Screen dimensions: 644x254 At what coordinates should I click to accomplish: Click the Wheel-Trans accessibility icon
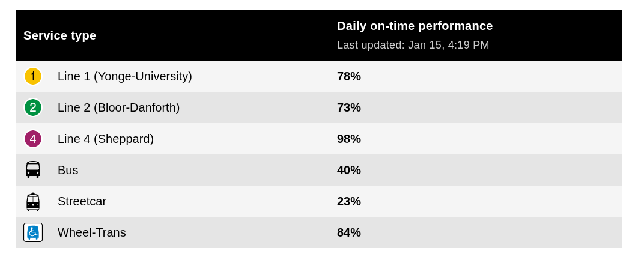coord(33,232)
